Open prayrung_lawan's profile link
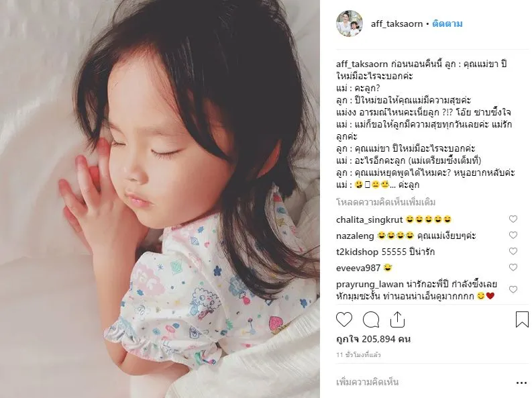This screenshot has height=398, width=532. [x=370, y=285]
